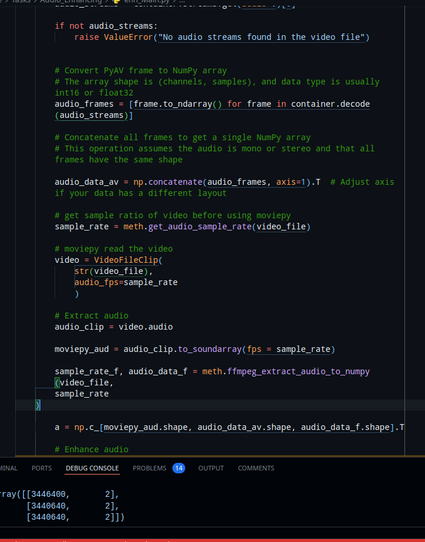Open the COMMENTS tab
The width and height of the screenshot is (425, 542).
tap(256, 468)
